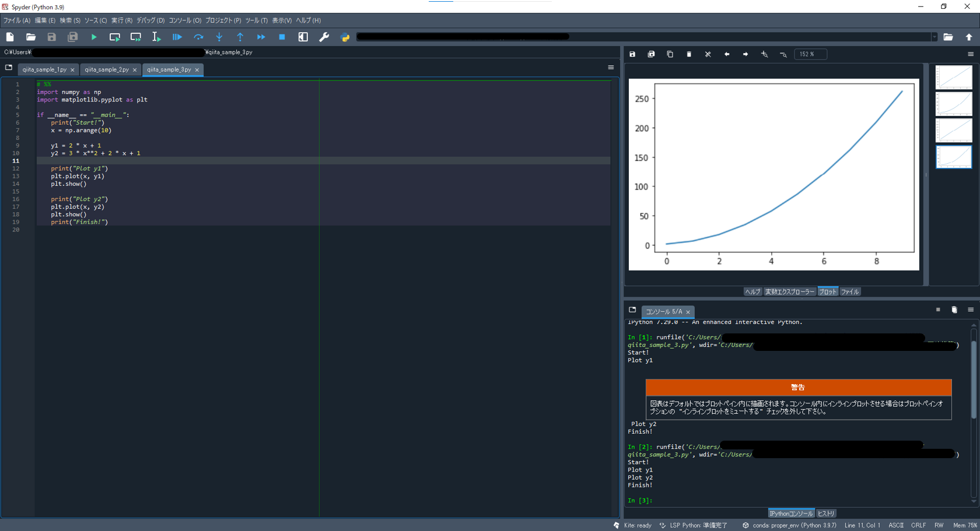
Task: Save the displayed plot image
Action: [632, 54]
